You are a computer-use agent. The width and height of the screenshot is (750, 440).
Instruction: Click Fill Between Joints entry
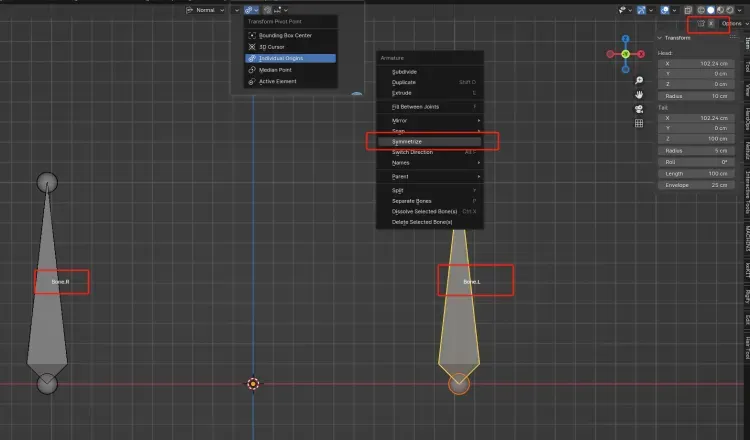coord(430,107)
